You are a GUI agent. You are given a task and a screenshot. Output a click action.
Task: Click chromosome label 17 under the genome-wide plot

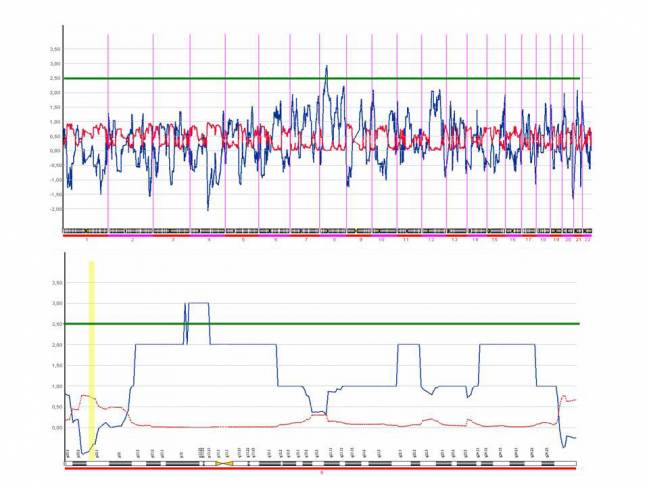click(x=529, y=240)
